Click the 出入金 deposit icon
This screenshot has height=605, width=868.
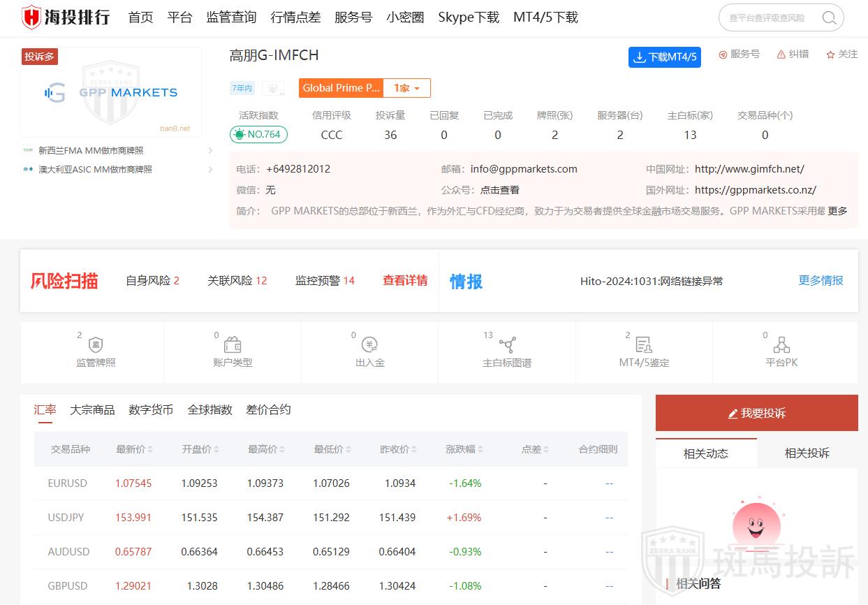369,345
